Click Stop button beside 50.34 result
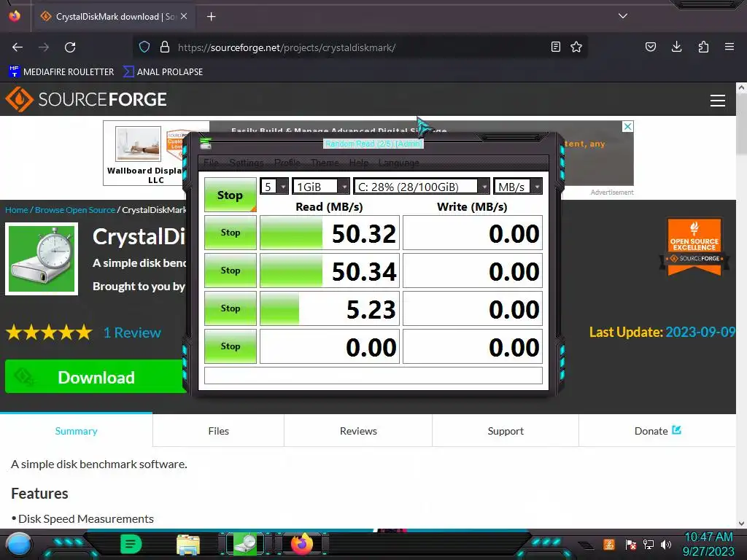Screen dimensions: 747x560 tap(230, 271)
